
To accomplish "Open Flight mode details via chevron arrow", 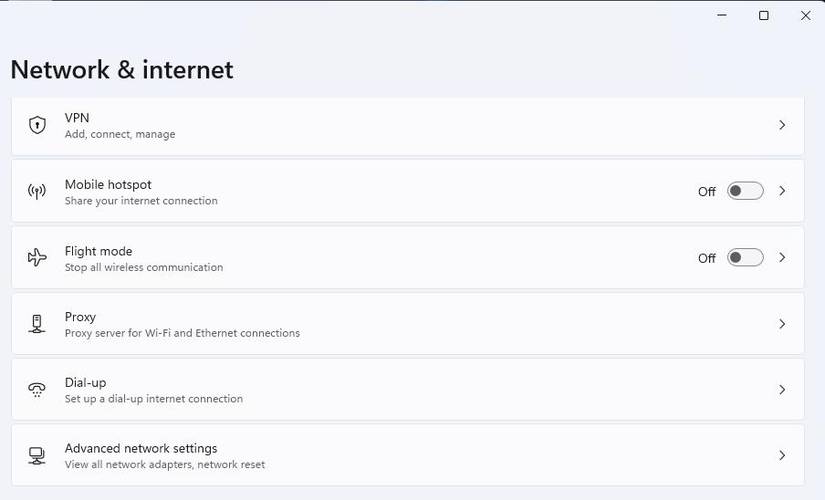I will (782, 258).
